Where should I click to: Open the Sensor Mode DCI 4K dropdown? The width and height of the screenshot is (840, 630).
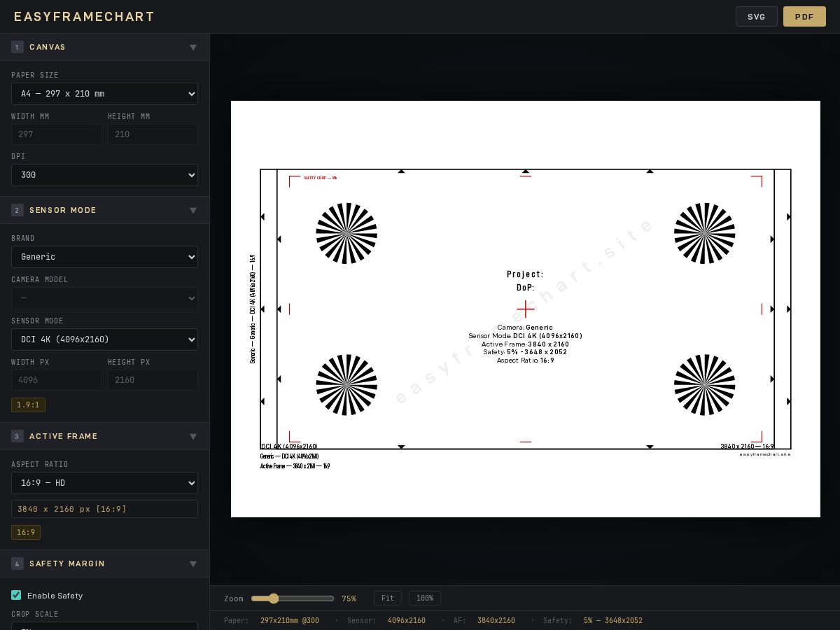click(x=104, y=339)
